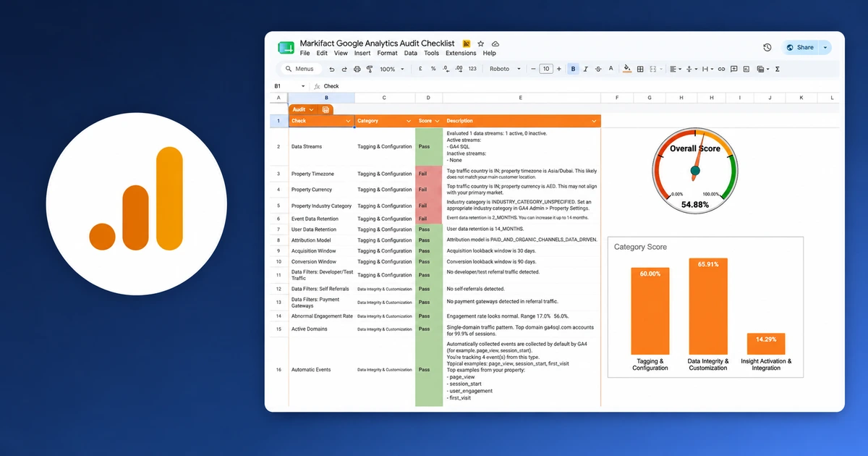Select column E header
This screenshot has width=868, height=456.
[521, 98]
